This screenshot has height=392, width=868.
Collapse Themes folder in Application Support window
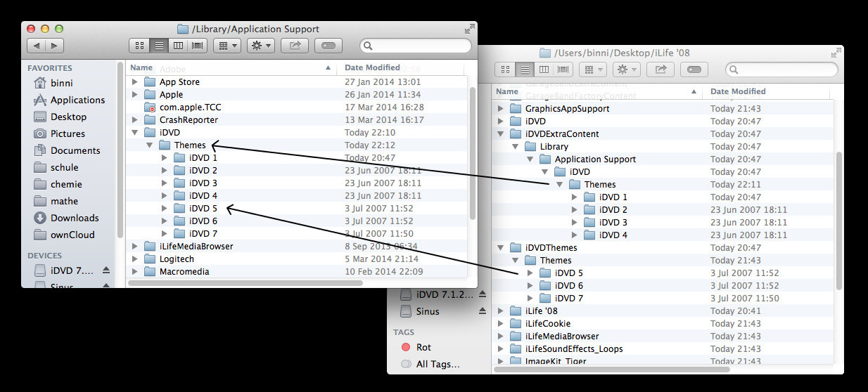(150, 145)
